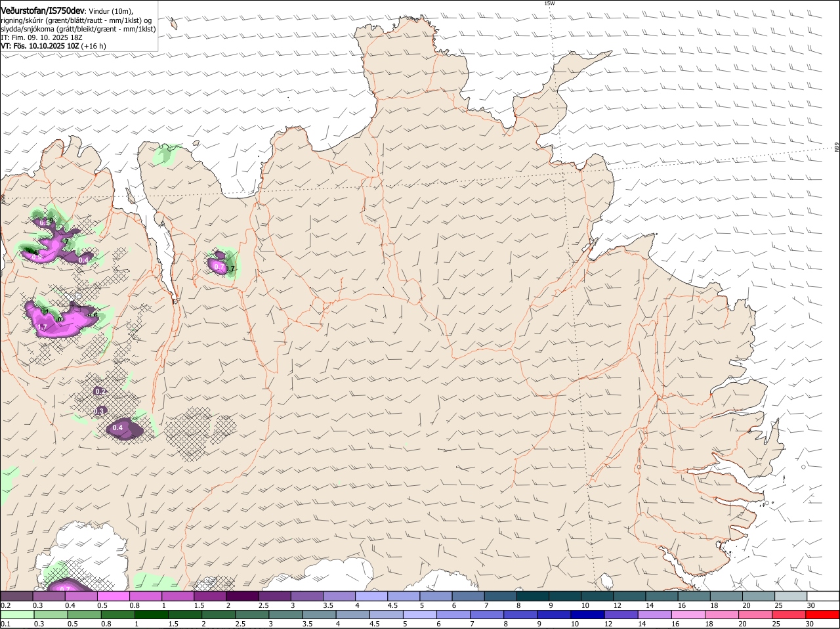
Task: Select the darkest purple 2 swatch in the upper legend
Action: coord(242,596)
